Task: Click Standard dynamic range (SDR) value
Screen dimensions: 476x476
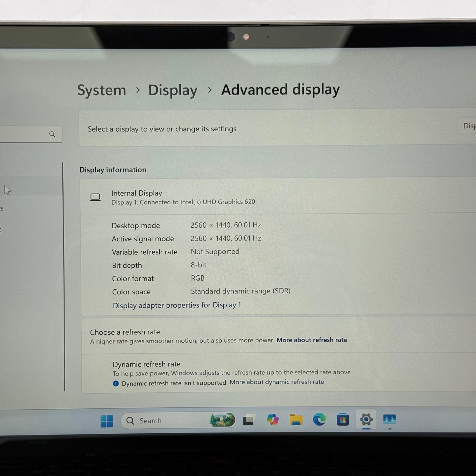Action: [x=240, y=291]
